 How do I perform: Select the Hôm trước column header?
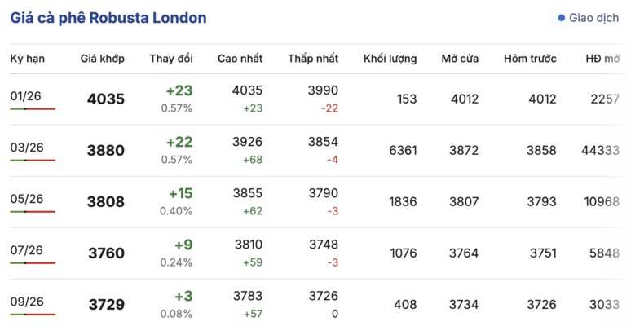[530, 59]
